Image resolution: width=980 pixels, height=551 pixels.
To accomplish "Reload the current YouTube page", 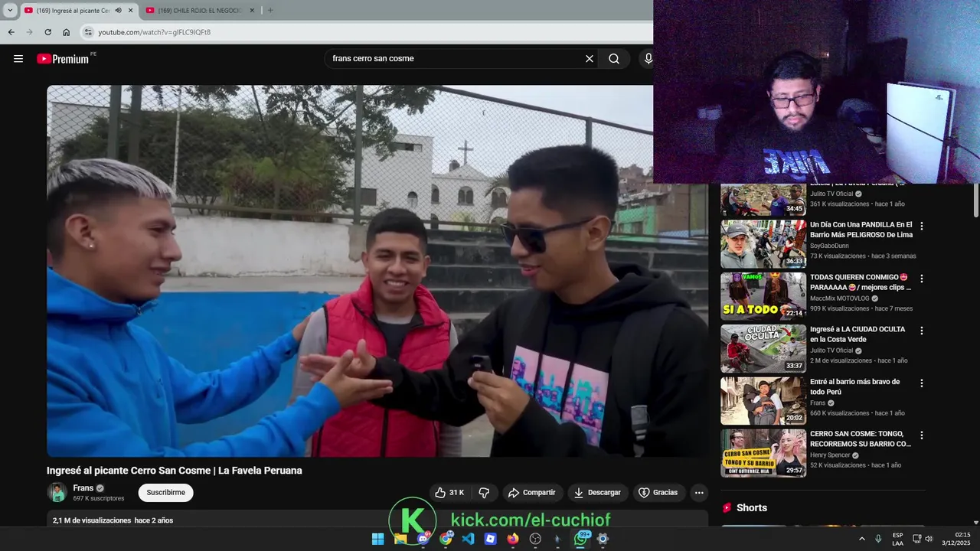I will click(x=47, y=32).
